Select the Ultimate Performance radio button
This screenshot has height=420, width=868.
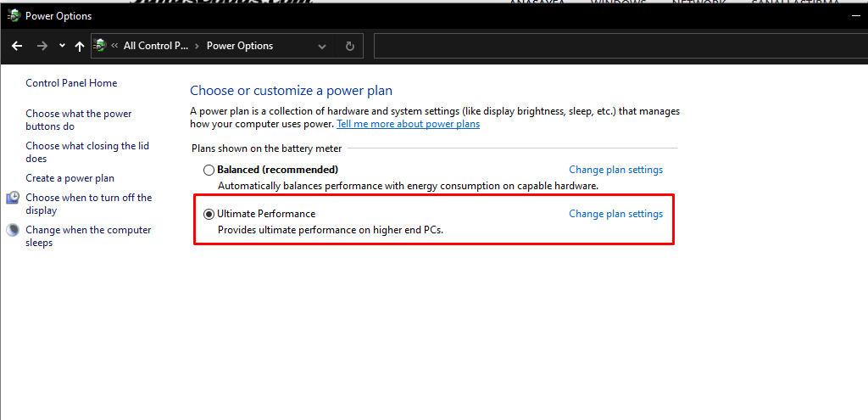209,214
